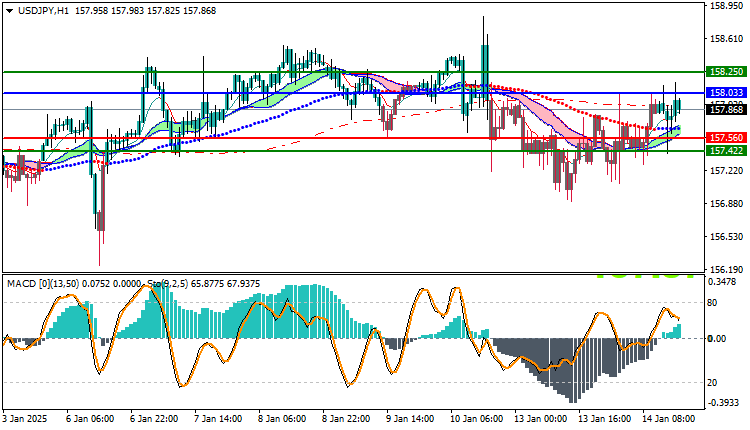Select the black 157.868 current price label

(x=726, y=110)
